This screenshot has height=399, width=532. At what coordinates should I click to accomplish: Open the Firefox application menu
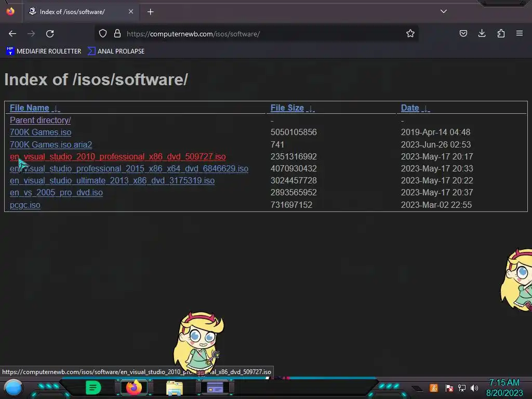click(520, 34)
